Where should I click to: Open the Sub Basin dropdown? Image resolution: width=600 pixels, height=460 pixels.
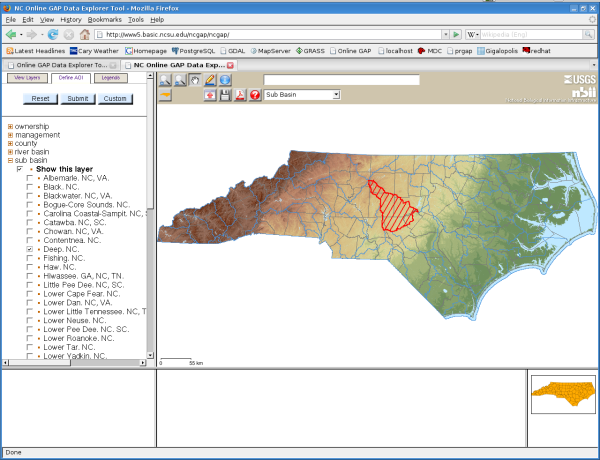302,95
